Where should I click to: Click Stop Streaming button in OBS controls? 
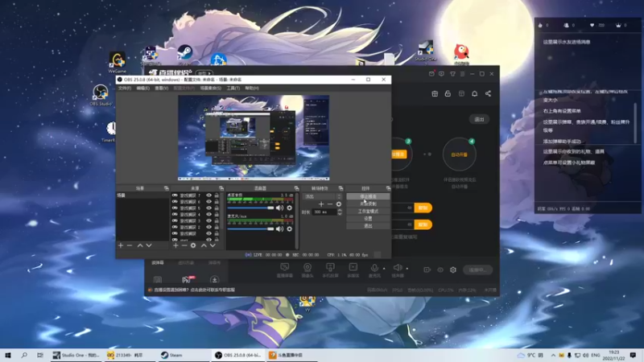coord(368,196)
